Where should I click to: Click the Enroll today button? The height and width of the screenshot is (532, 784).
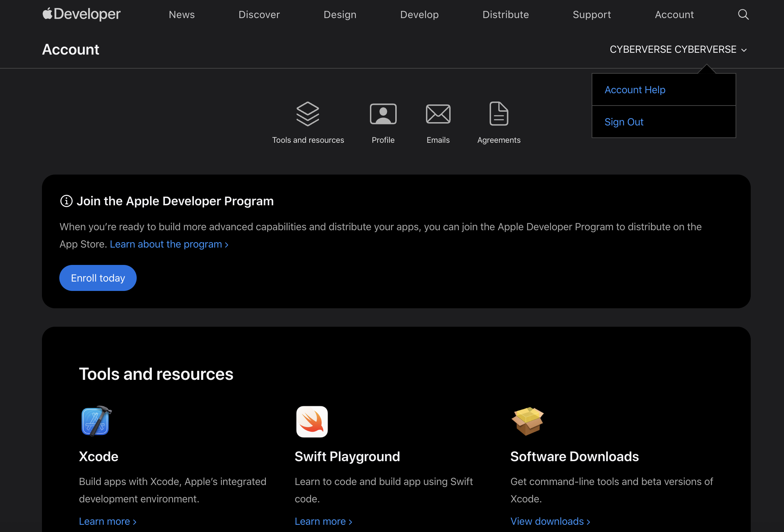[x=98, y=278]
